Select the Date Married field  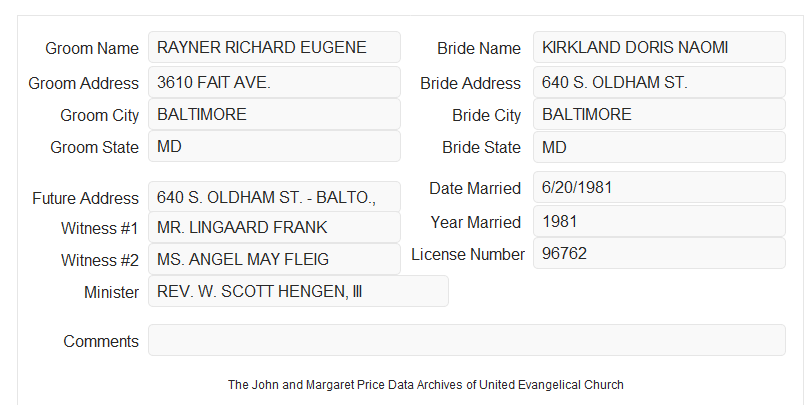(659, 187)
